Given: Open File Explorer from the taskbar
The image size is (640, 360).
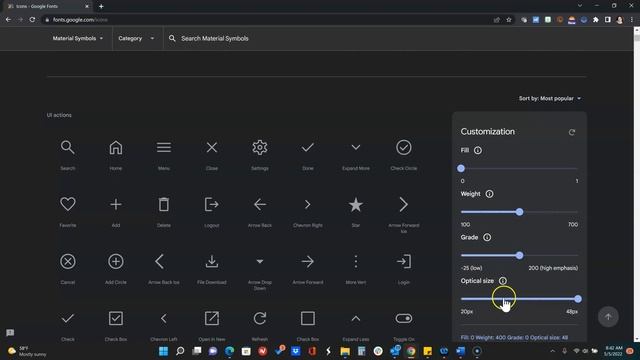Looking at the screenshot, I should pyautogui.click(x=345, y=351).
